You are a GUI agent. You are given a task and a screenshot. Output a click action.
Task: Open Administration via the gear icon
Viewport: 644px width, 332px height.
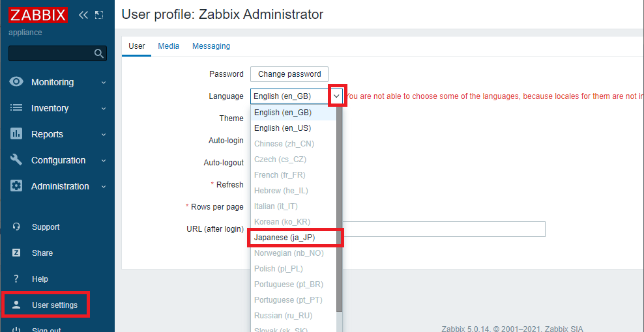click(16, 186)
